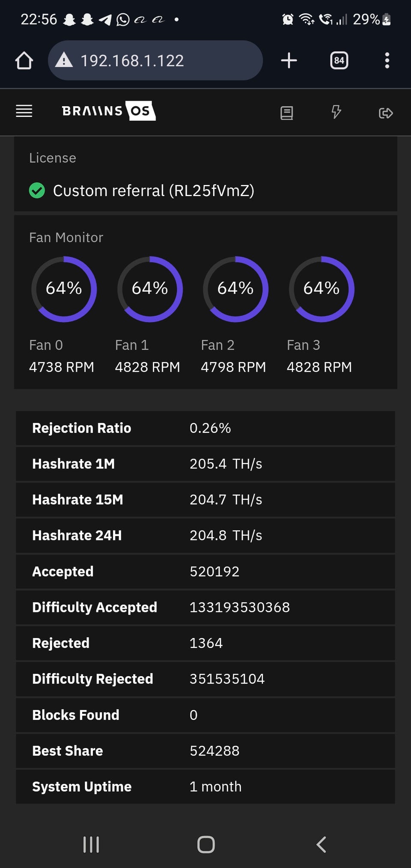The image size is (411, 868).
Task: Open the 84 tabs switcher
Action: tap(339, 60)
